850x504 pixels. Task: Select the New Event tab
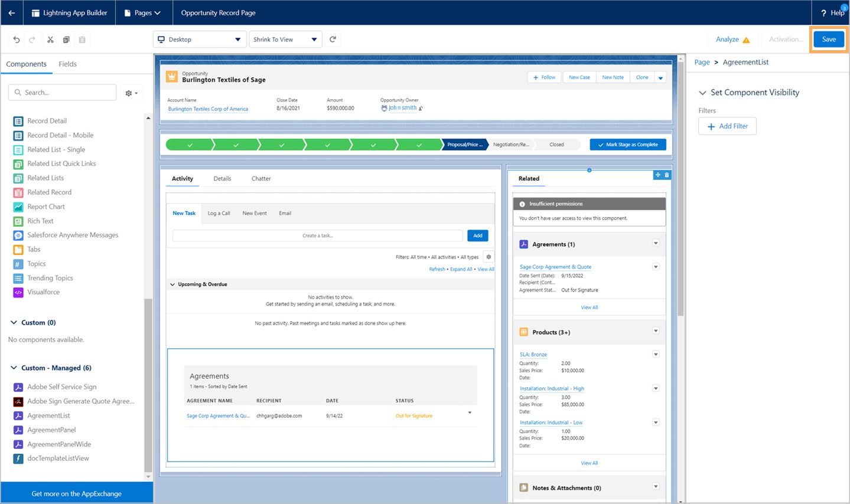(255, 213)
